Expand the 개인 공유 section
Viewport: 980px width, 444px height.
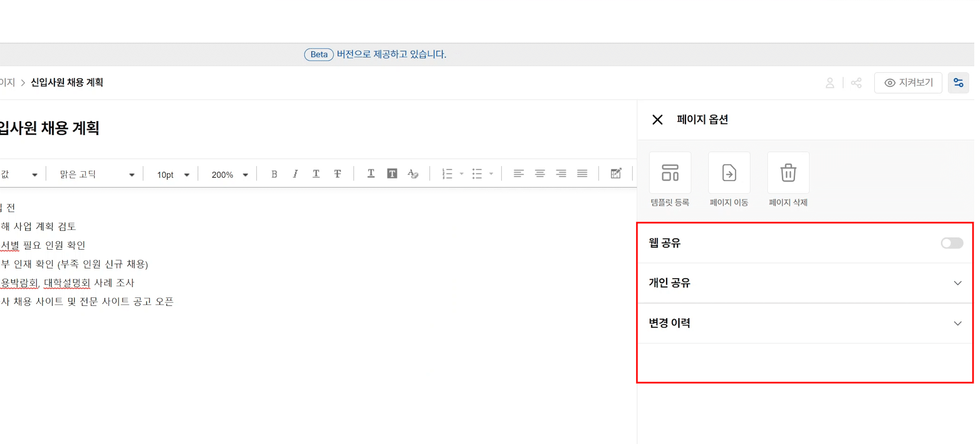coord(957,283)
